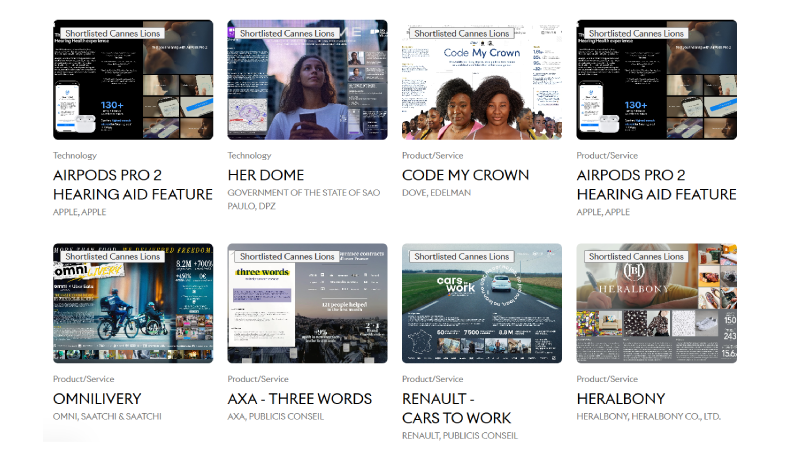Click the 'OMNI, SAATCHI & SAATCHI' credit text
The width and height of the screenshot is (800, 450).
(x=107, y=416)
